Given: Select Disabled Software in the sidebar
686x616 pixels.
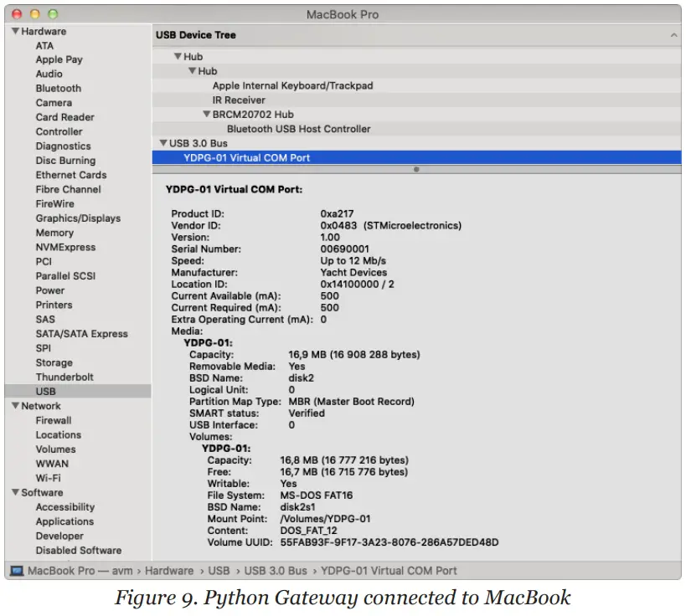Looking at the screenshot, I should click(x=79, y=550).
